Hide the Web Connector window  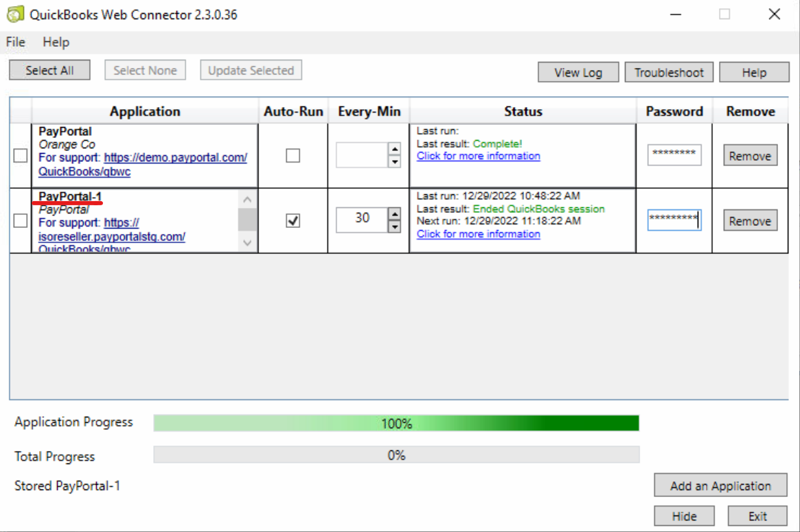point(684,516)
